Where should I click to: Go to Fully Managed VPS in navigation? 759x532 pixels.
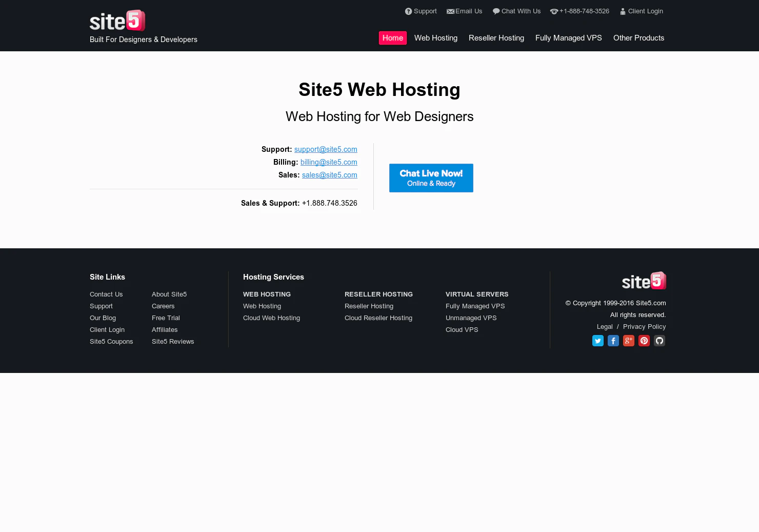point(569,38)
